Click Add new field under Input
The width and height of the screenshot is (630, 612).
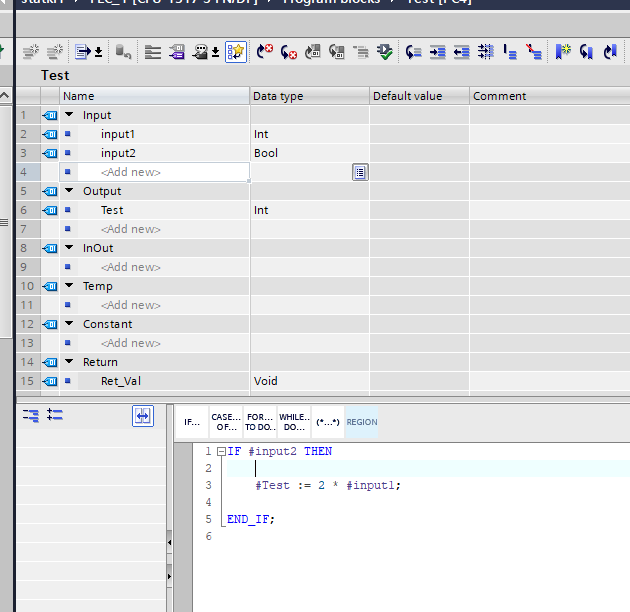[x=131, y=172]
